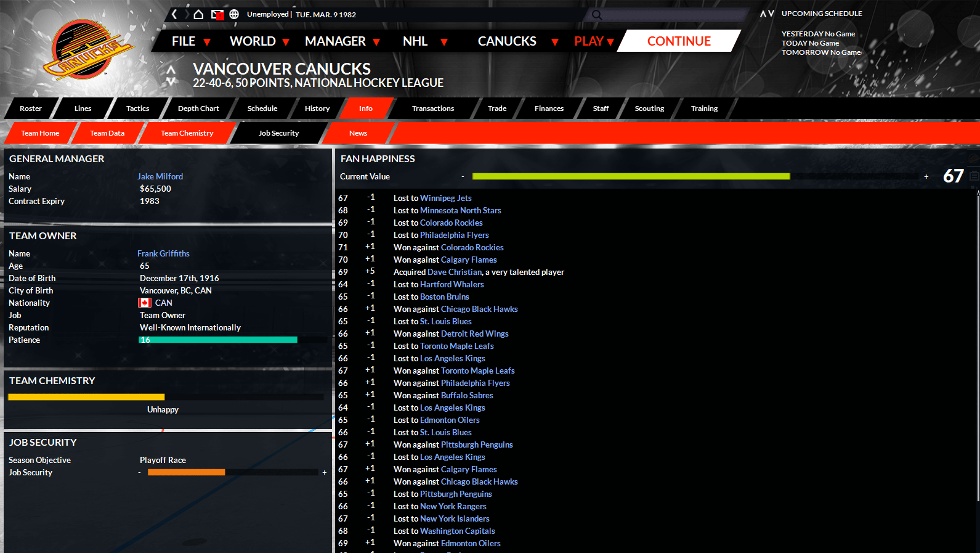This screenshot has width=980, height=553.
Task: Select the Team Home sub-tab
Action: [40, 133]
